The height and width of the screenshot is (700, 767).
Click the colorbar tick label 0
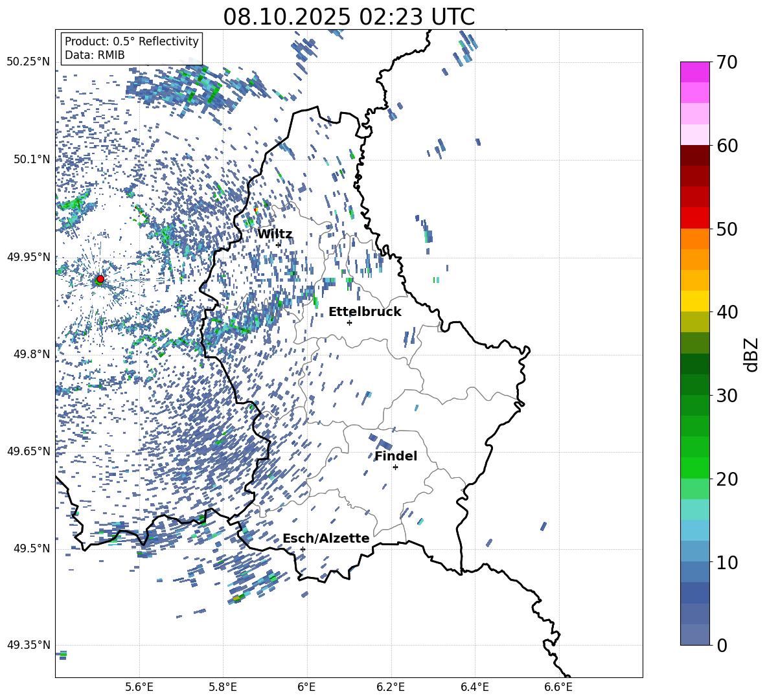[x=721, y=645]
